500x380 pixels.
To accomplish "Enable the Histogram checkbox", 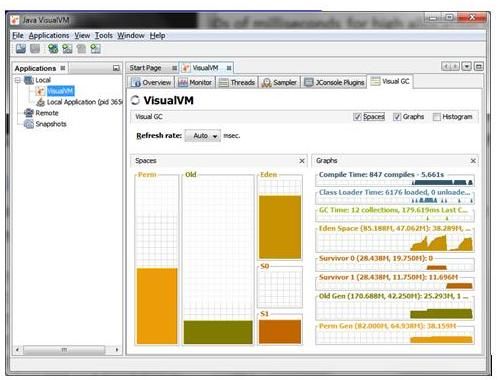I will [x=436, y=117].
